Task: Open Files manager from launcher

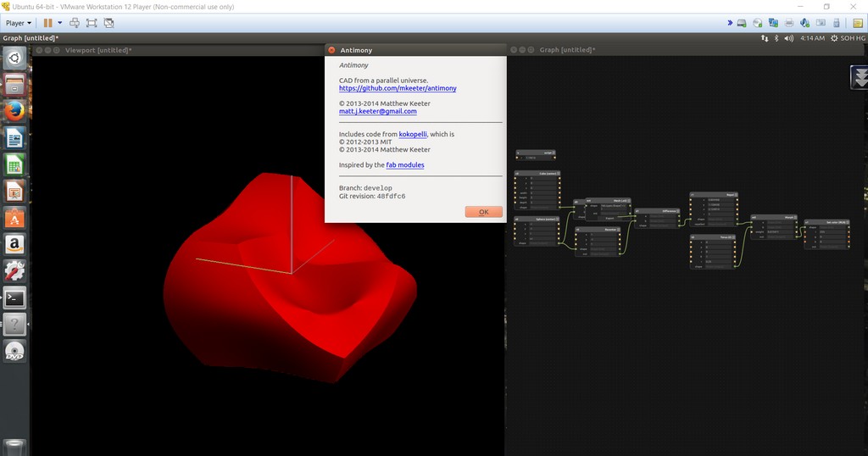Action: pos(15,85)
